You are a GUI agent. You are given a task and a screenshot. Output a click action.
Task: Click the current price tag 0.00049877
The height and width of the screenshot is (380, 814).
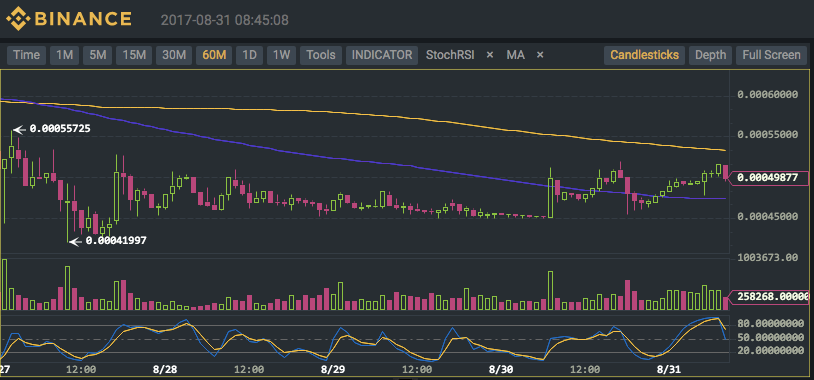point(770,178)
